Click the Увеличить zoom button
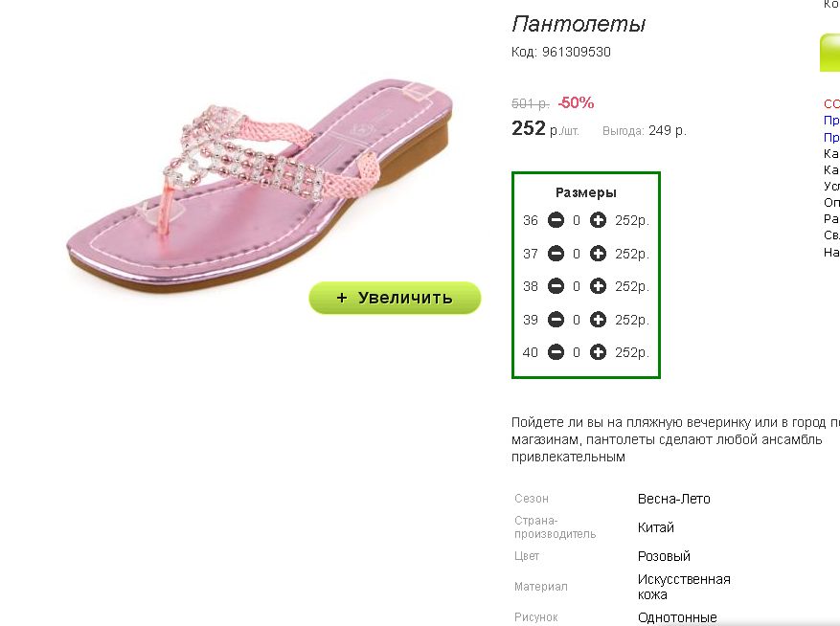This screenshot has width=840, height=626. pos(395,298)
